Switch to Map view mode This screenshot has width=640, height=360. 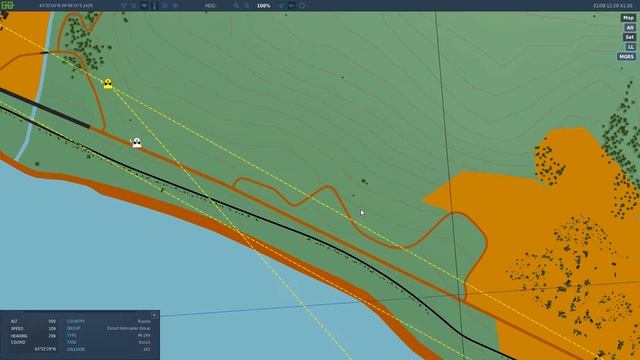pyautogui.click(x=628, y=18)
